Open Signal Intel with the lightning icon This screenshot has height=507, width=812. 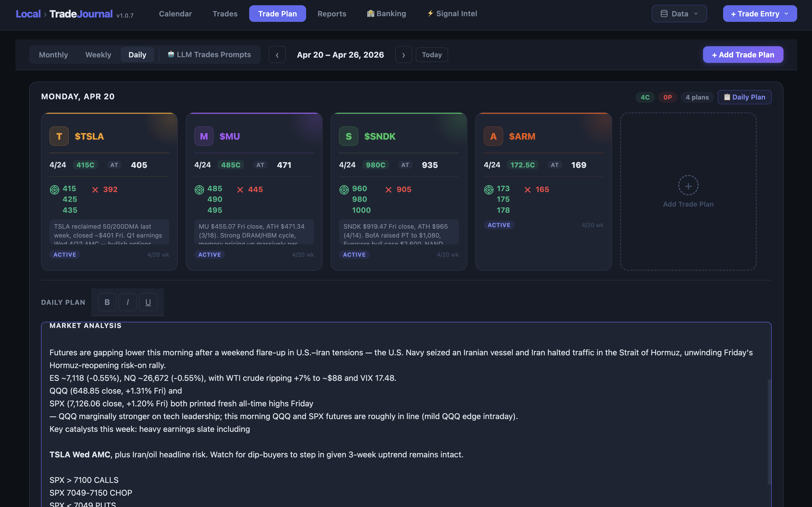coord(452,13)
